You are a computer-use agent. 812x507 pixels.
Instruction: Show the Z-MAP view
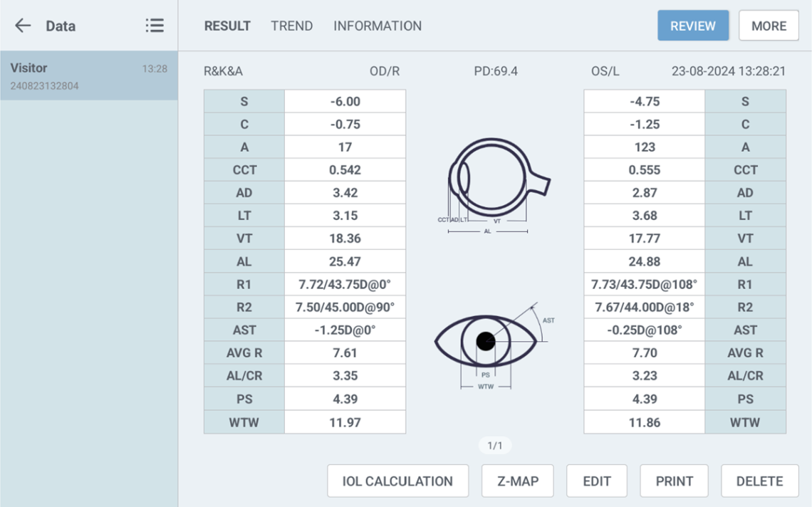click(x=518, y=481)
